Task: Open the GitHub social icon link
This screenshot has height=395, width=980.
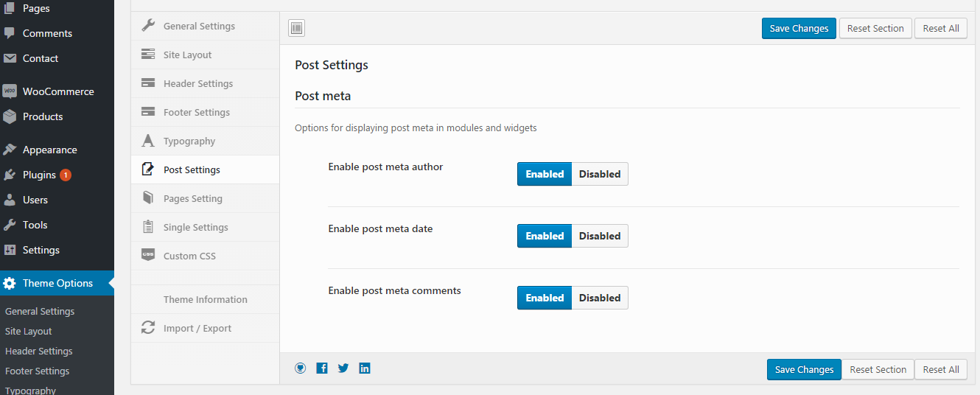Action: pos(301,368)
